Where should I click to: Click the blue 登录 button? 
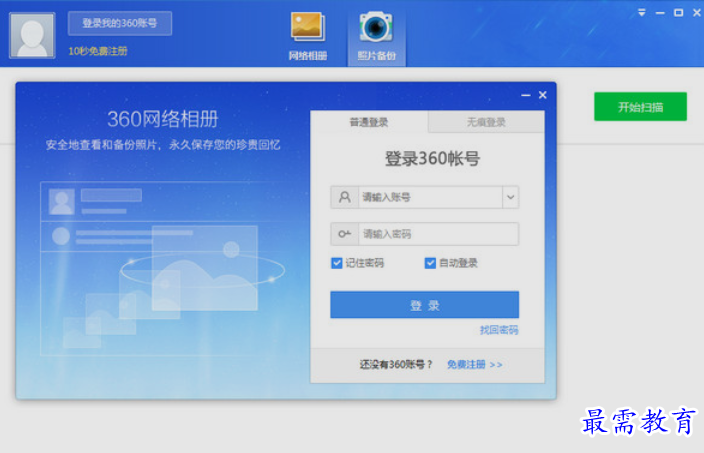point(424,305)
